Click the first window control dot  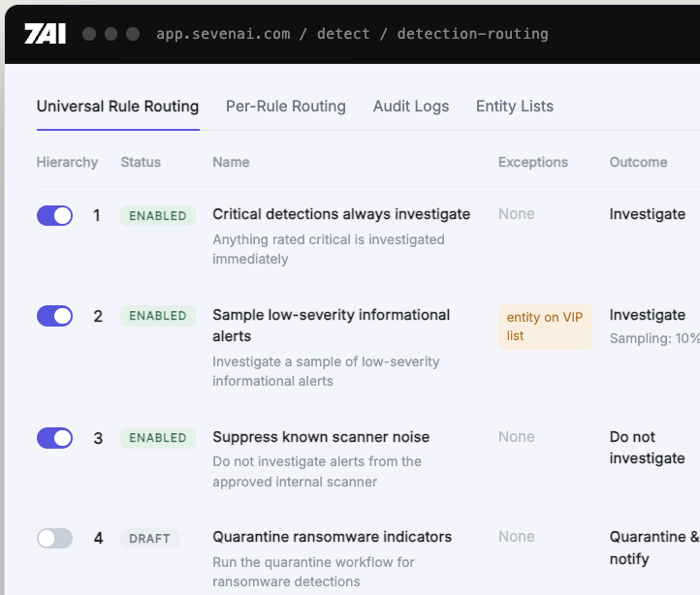click(89, 34)
